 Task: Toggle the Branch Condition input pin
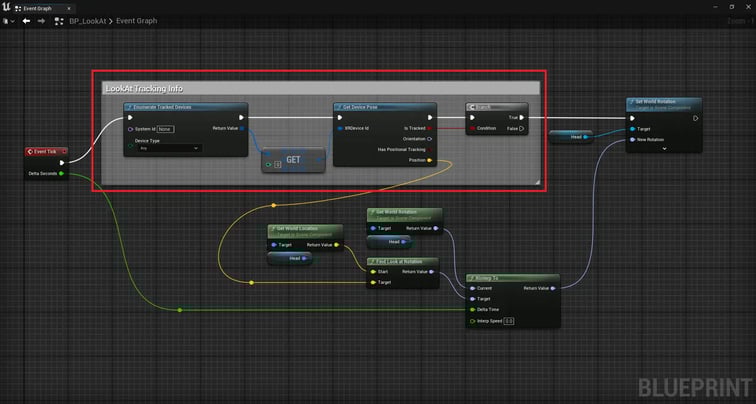pyautogui.click(x=473, y=128)
